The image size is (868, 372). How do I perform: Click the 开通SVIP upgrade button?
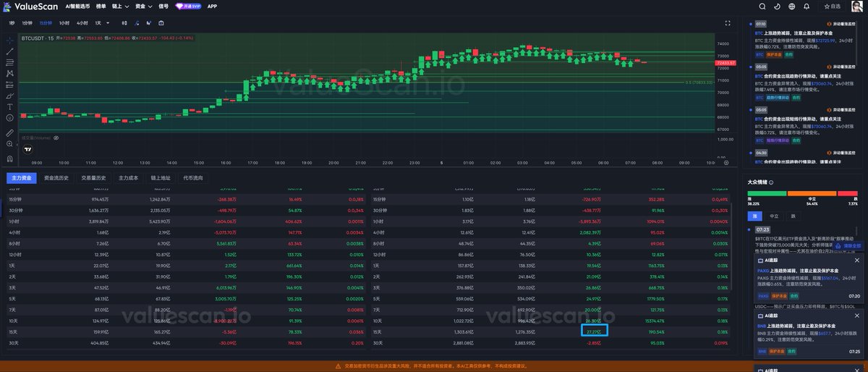coord(189,6)
